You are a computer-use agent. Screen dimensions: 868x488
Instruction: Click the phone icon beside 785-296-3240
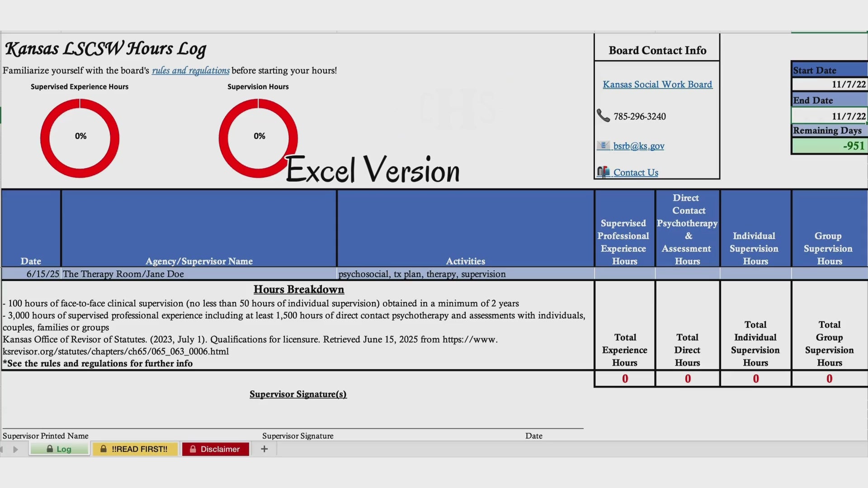604,116
